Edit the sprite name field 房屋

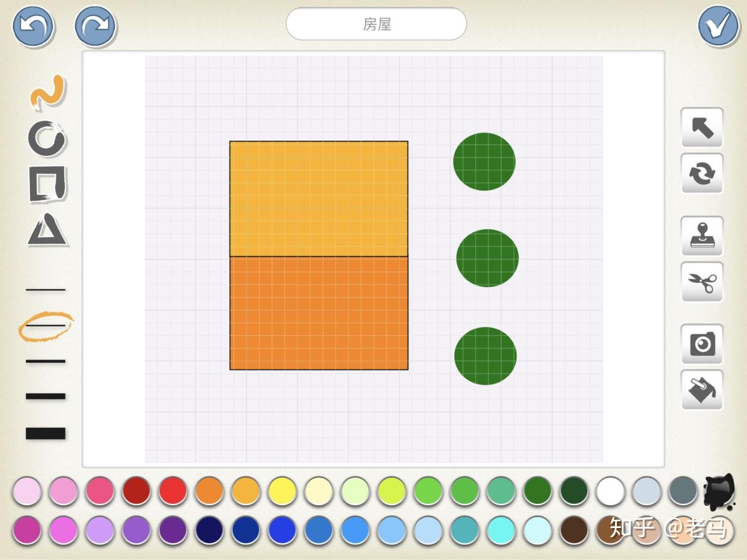pyautogui.click(x=377, y=24)
